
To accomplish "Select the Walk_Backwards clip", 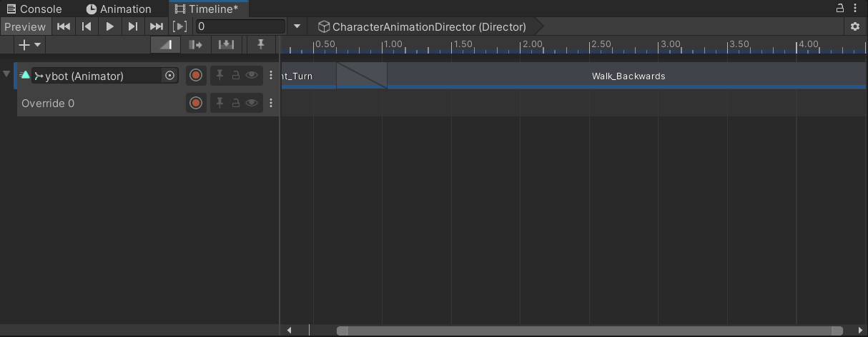I will (x=627, y=76).
